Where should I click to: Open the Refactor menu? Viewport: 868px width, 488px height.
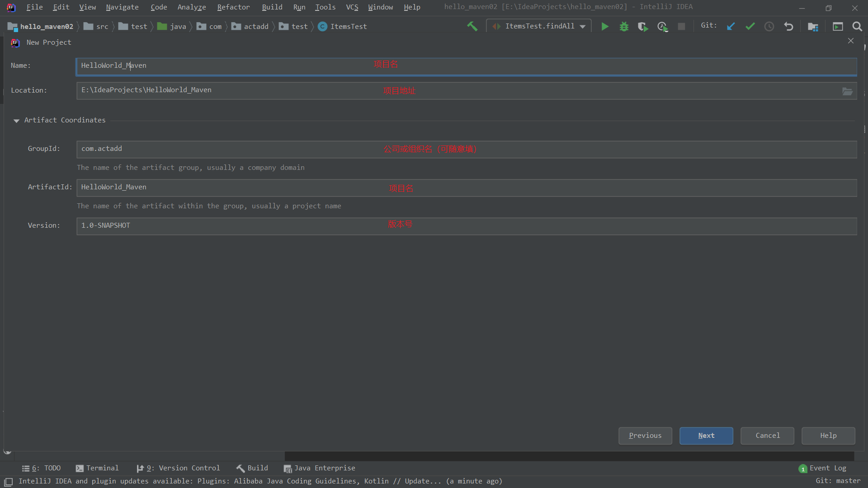coord(233,7)
